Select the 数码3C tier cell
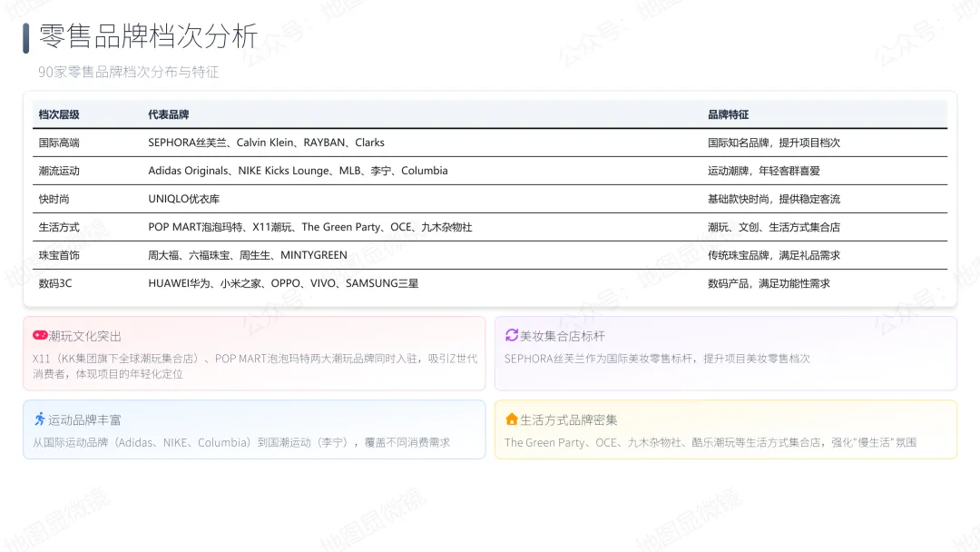 click(x=55, y=283)
